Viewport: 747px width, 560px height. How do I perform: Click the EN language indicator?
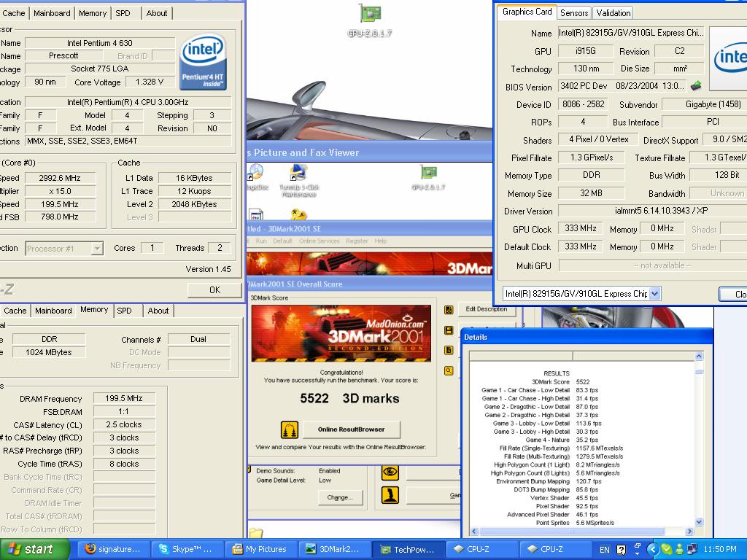(x=604, y=550)
